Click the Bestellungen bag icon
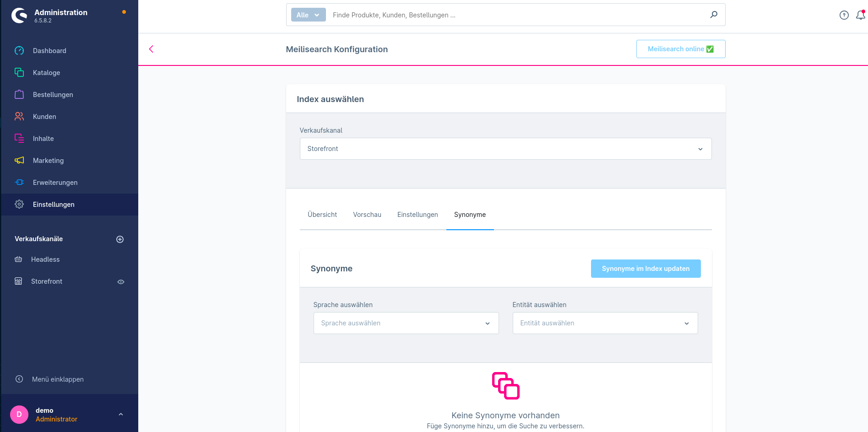Screen dimensions: 868x432 (x=19, y=95)
